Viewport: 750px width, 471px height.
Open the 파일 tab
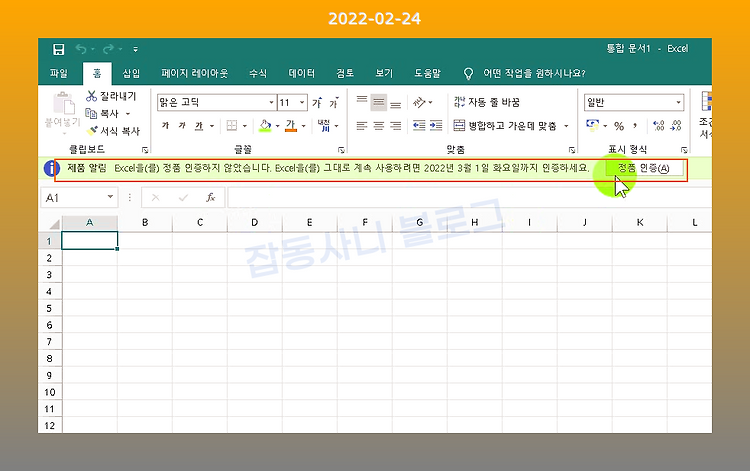point(59,73)
